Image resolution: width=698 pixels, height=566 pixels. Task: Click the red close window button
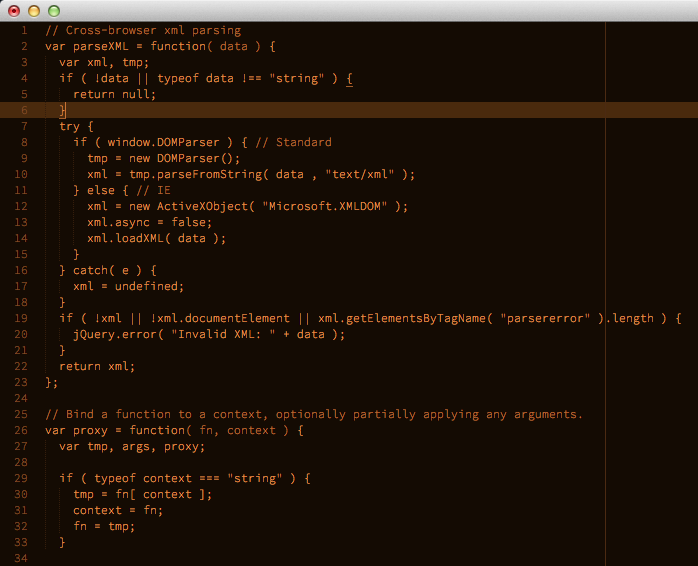point(14,11)
